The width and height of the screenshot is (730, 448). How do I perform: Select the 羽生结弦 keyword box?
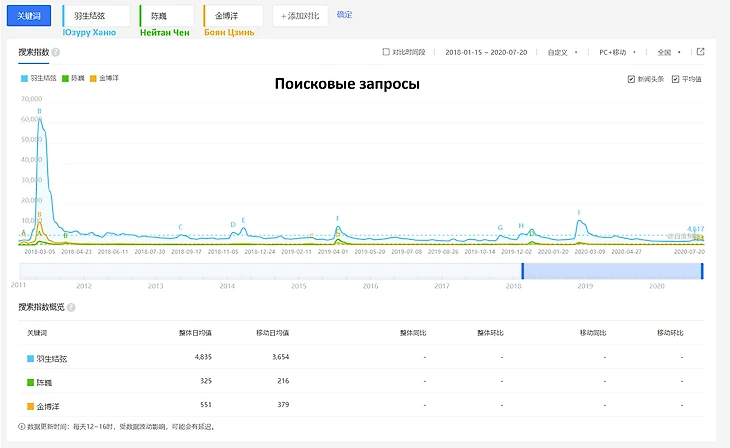click(x=96, y=15)
